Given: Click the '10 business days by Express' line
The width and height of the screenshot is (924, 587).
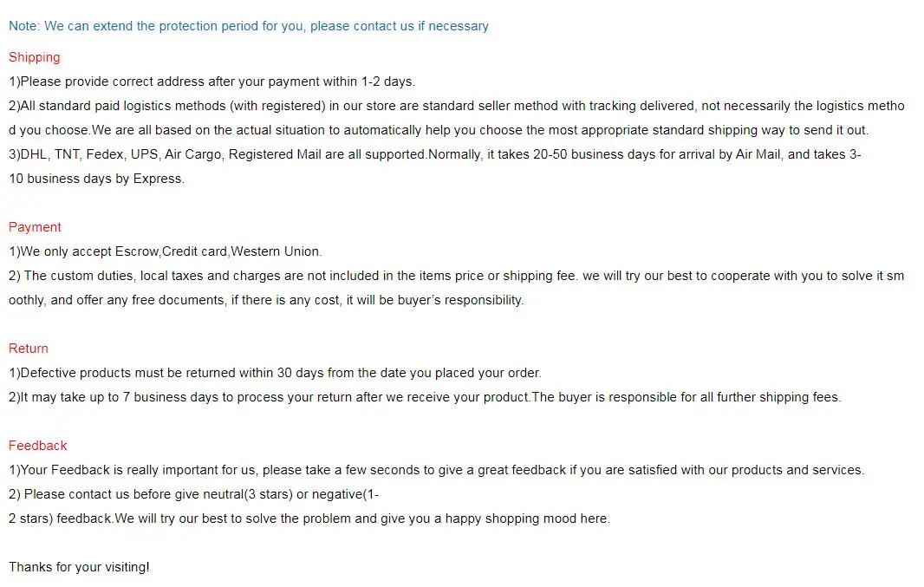Looking at the screenshot, I should coord(96,179).
